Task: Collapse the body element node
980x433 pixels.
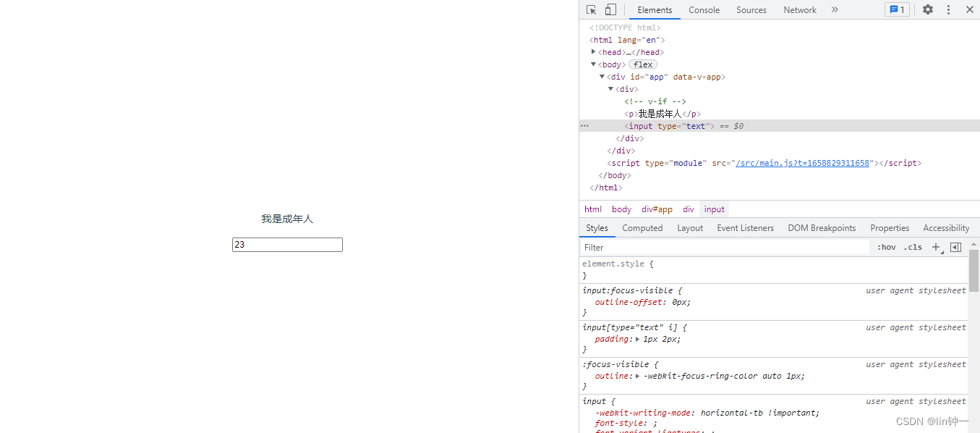Action: point(594,64)
